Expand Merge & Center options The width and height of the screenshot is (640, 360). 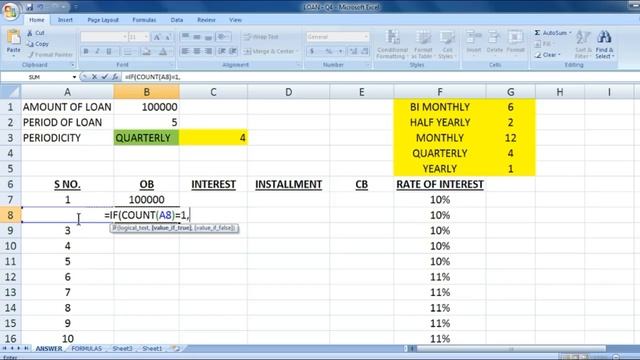(x=297, y=51)
